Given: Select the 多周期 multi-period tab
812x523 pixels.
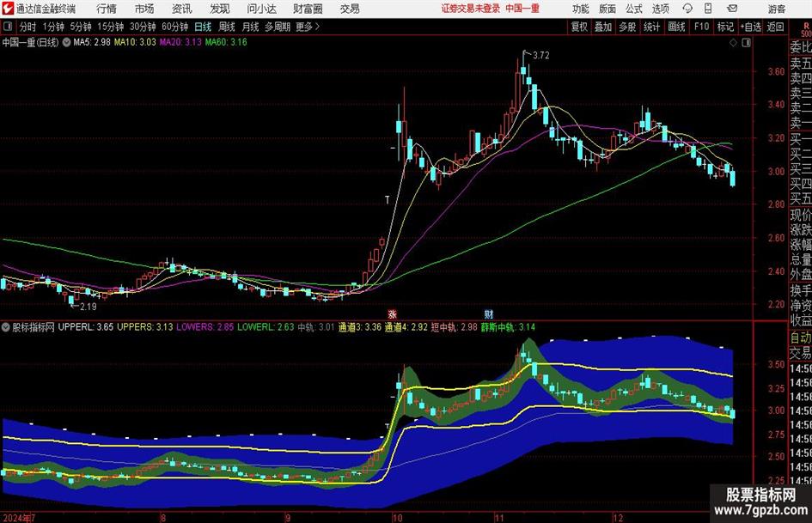Looking at the screenshot, I should coord(278,27).
